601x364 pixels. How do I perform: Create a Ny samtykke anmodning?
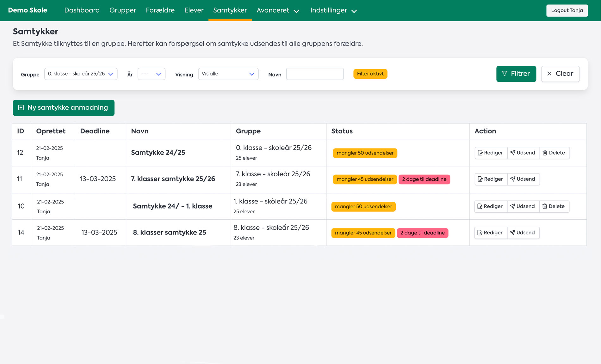[x=64, y=108]
